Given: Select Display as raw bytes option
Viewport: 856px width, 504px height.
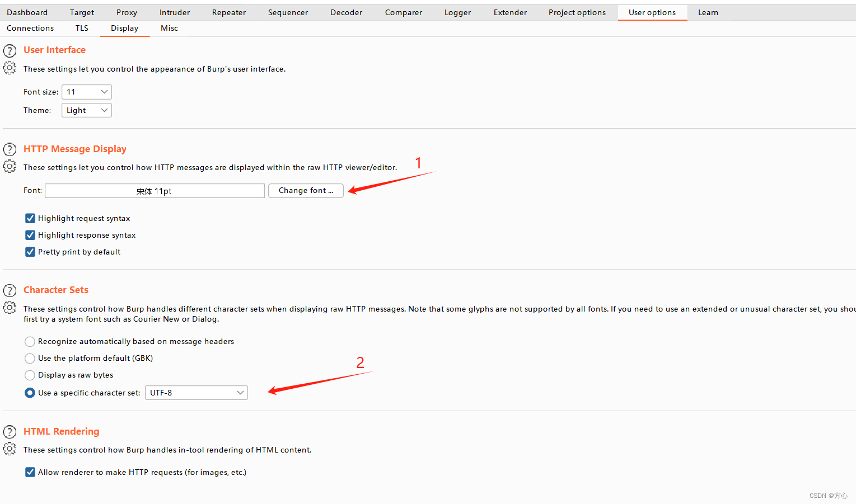Looking at the screenshot, I should 30,375.
